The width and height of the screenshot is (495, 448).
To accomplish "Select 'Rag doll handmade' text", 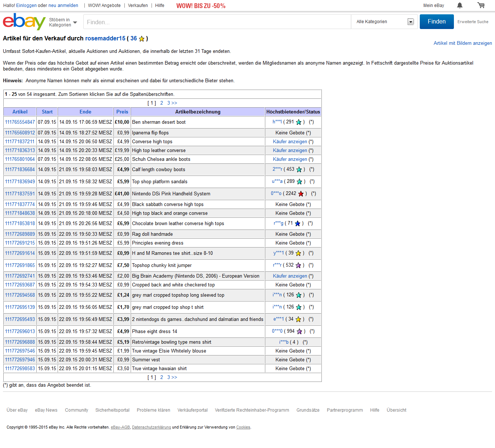I will [152, 234].
